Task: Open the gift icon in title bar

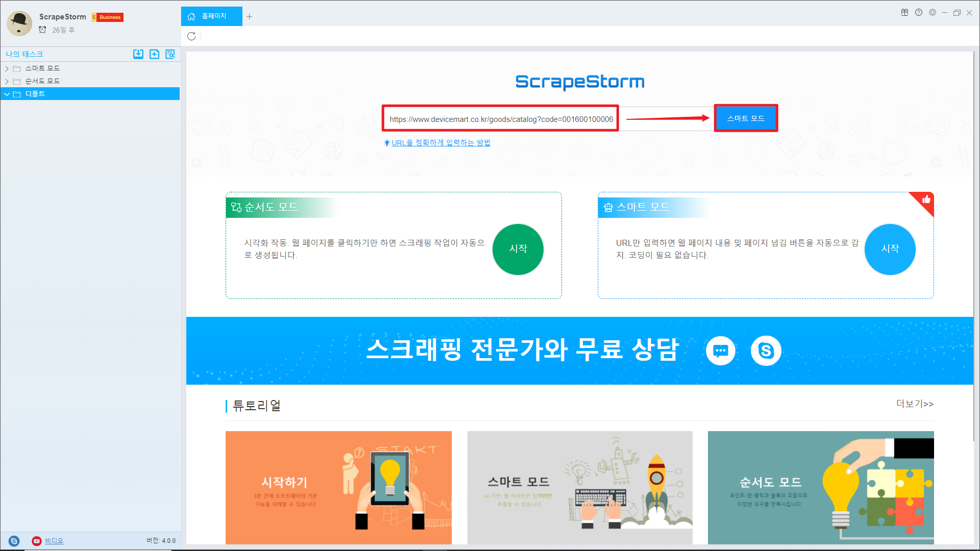Action: pyautogui.click(x=904, y=13)
